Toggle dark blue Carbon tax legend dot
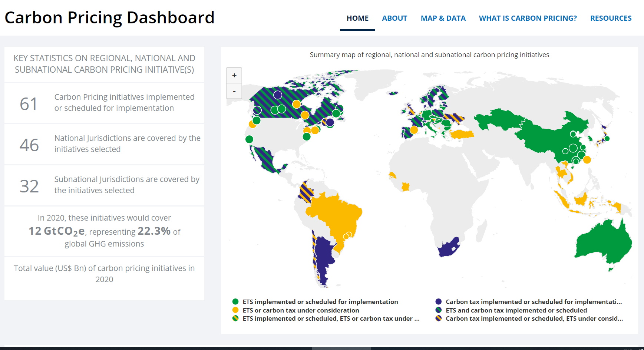644x350 pixels. point(439,301)
